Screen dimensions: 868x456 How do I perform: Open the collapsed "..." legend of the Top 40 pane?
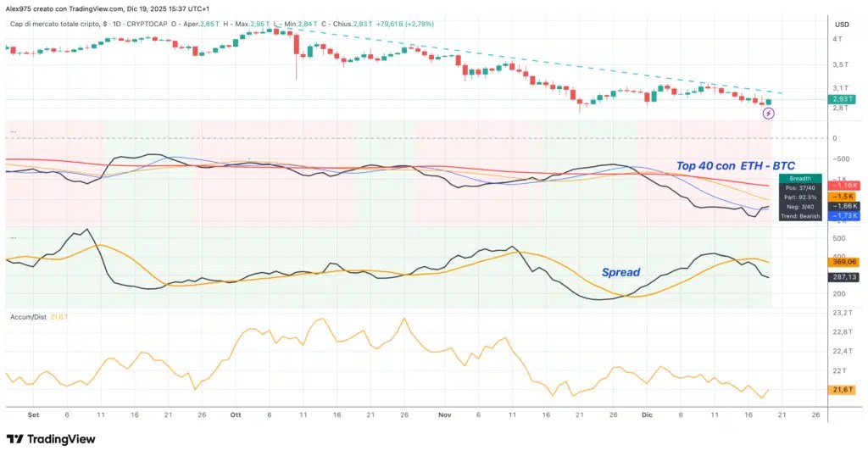[x=14, y=131]
